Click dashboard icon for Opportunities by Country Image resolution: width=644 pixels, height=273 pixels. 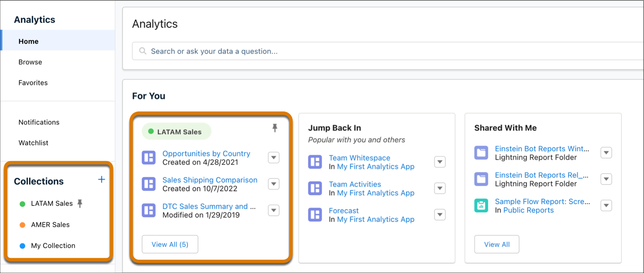(149, 157)
